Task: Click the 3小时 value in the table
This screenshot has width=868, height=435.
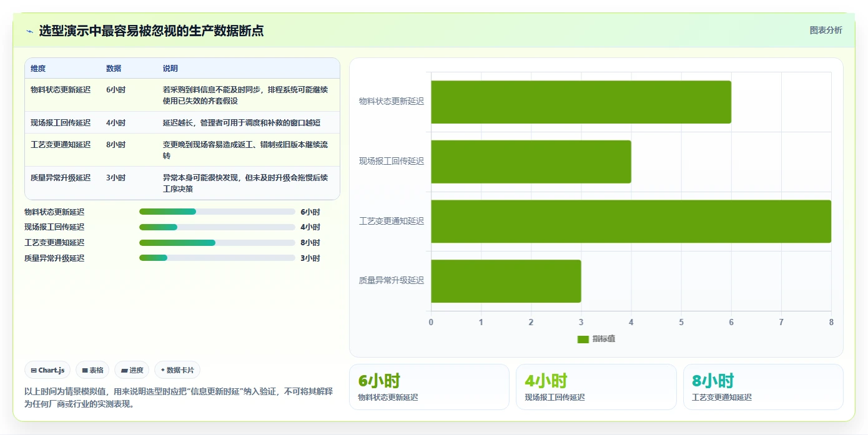Action: (116, 178)
